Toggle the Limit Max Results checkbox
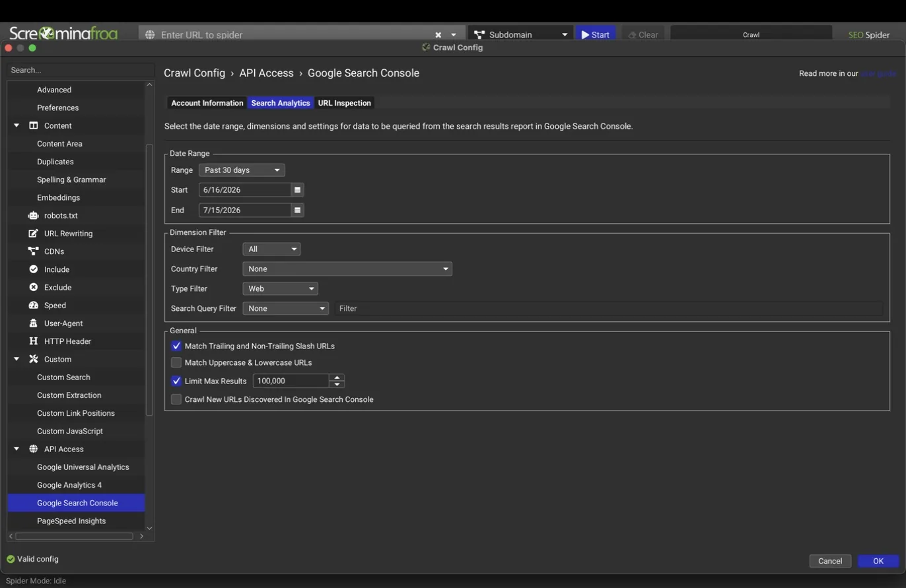 [176, 381]
